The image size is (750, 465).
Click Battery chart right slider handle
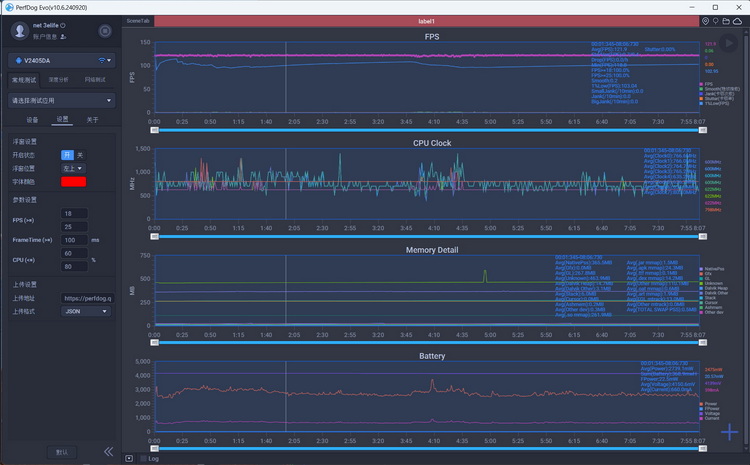pyautogui.click(x=703, y=448)
